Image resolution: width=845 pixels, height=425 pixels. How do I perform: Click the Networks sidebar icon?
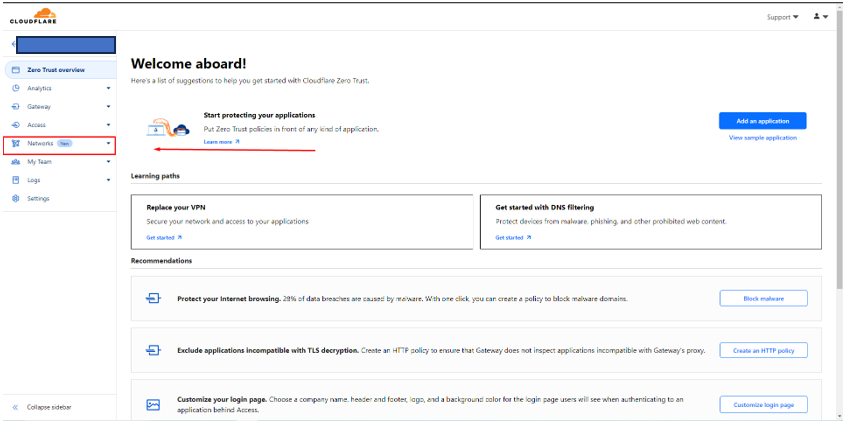(16, 143)
